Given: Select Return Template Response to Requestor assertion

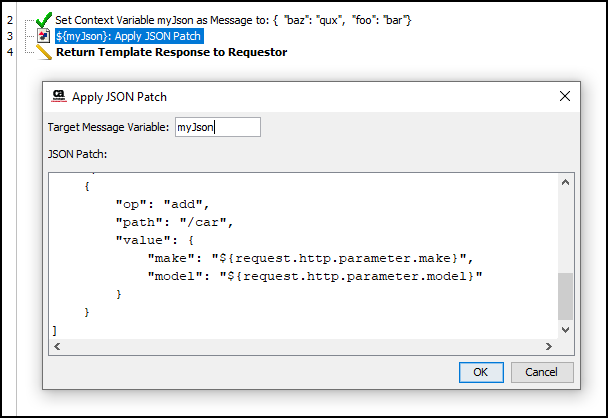Looking at the screenshot, I should tap(171, 52).
